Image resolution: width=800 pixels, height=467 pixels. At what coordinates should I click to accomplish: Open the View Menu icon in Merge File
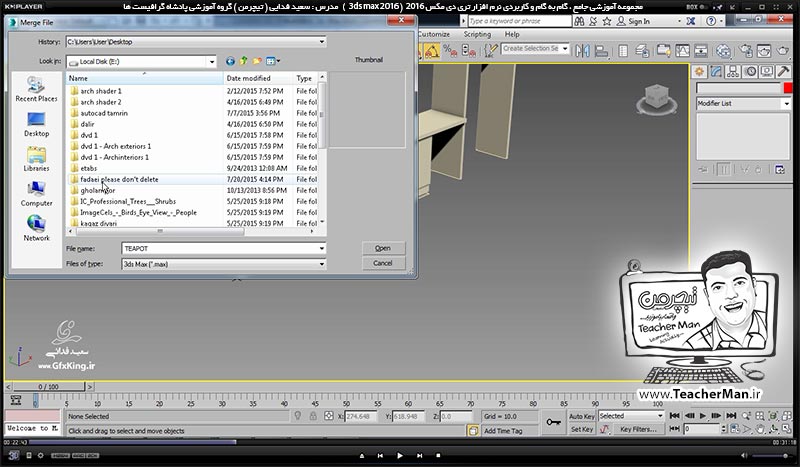point(272,61)
